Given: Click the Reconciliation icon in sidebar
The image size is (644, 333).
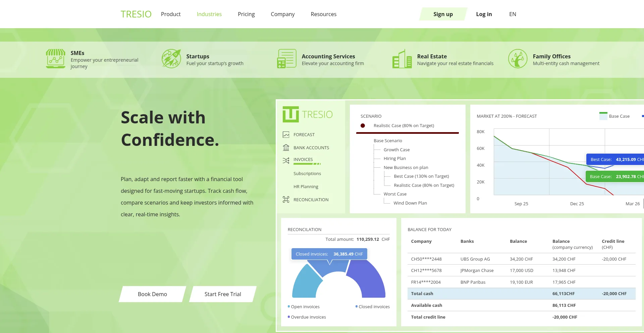Looking at the screenshot, I should pyautogui.click(x=286, y=200).
